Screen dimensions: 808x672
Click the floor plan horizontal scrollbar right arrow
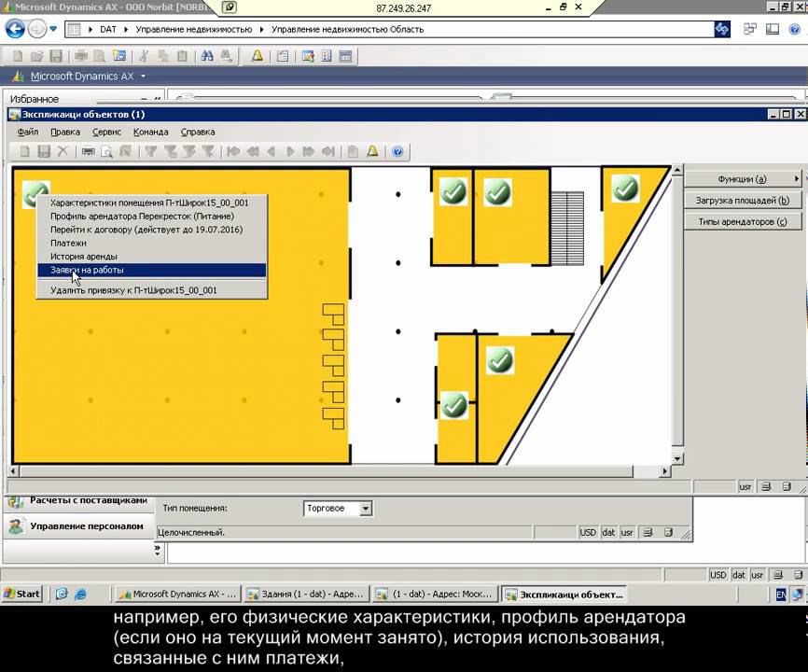pyautogui.click(x=664, y=470)
